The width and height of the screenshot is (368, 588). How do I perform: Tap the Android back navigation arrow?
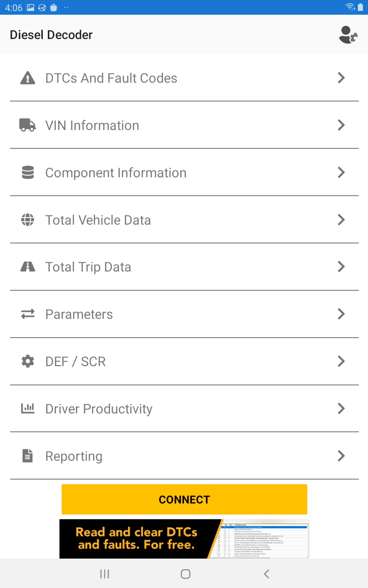[266, 574]
